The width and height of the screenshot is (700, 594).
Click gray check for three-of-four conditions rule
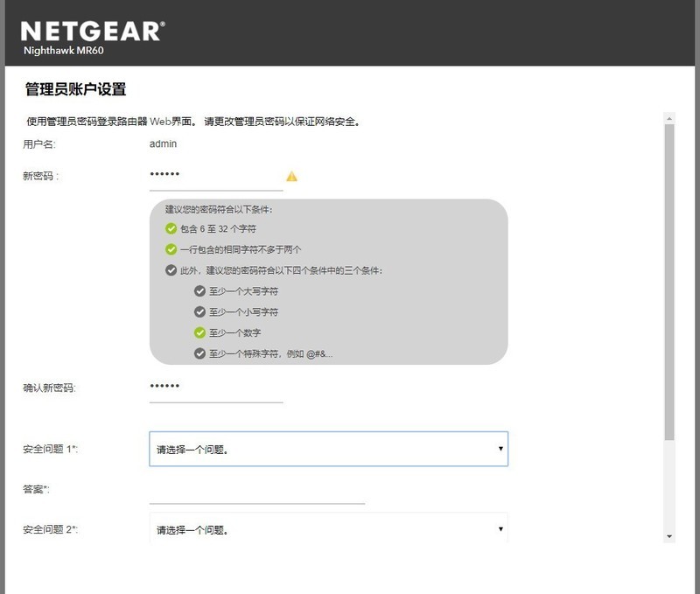pos(171,270)
